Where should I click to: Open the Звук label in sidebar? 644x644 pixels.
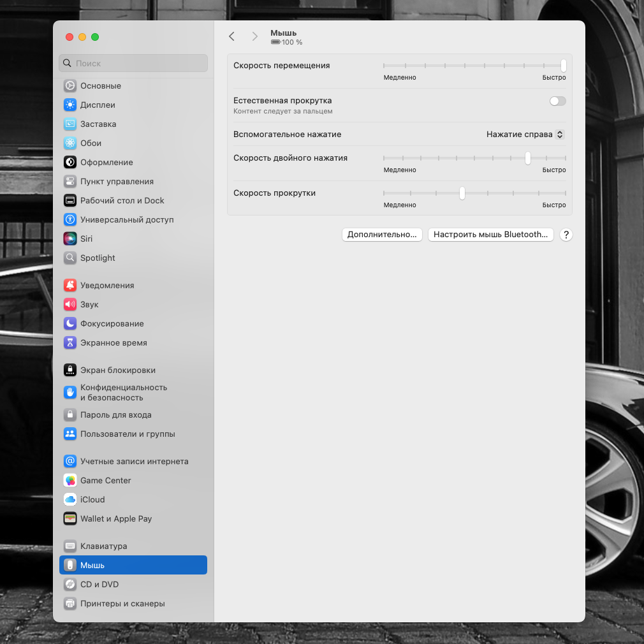(x=89, y=304)
